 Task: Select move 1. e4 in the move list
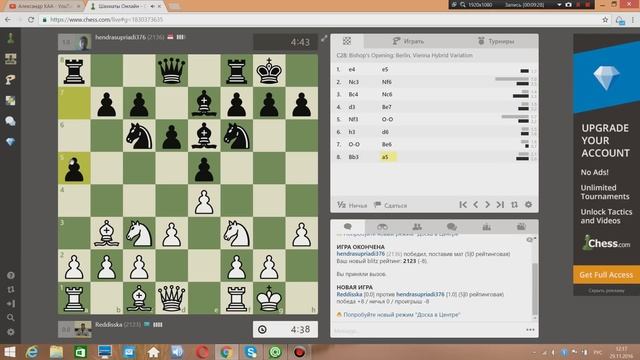[351, 69]
